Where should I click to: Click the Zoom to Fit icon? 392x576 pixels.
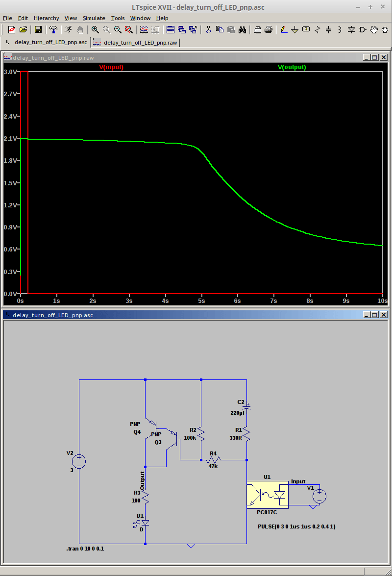click(128, 30)
